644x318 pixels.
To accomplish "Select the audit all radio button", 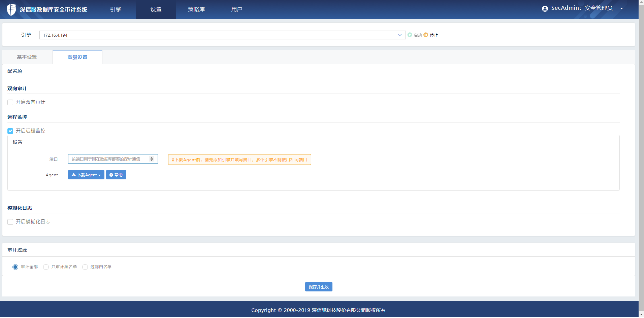I will 15,267.
